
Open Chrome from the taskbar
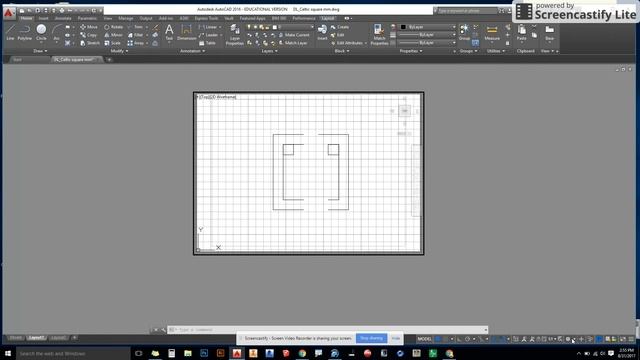coord(302,353)
